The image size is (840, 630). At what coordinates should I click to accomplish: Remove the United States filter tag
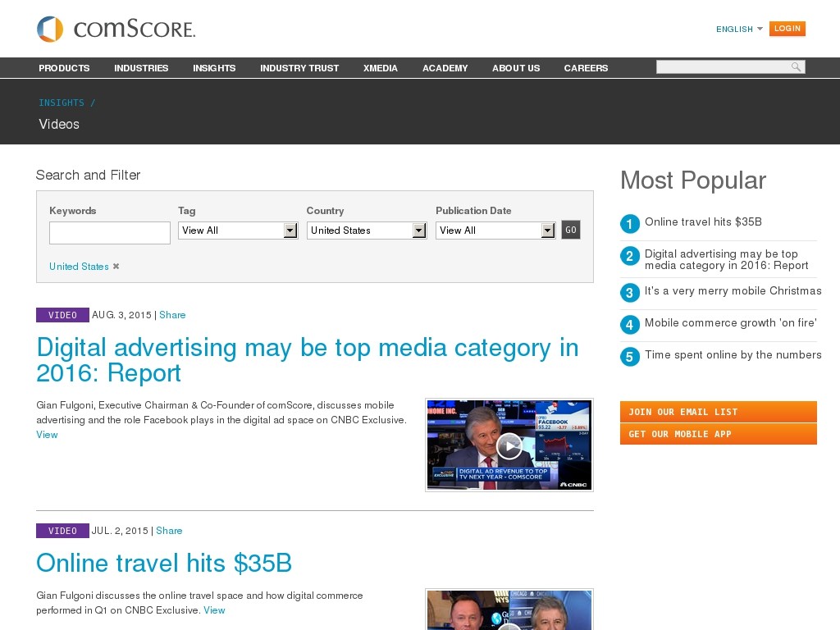[116, 267]
